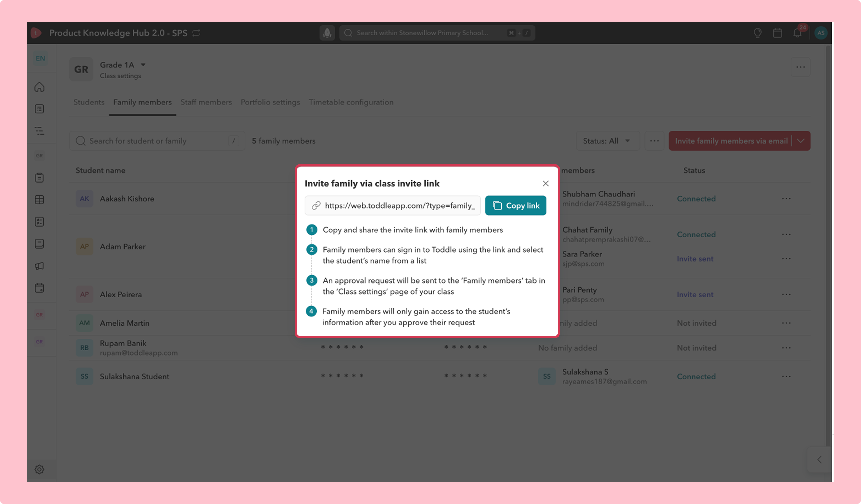Screen dimensions: 861x504
Task: Expand the invite button dropdown chevron
Action: [x=801, y=141]
